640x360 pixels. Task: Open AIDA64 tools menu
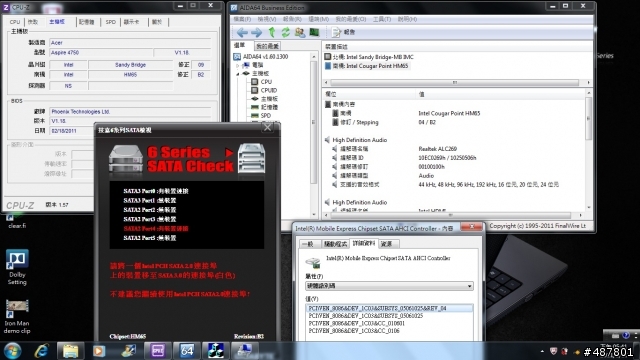tap(382, 19)
